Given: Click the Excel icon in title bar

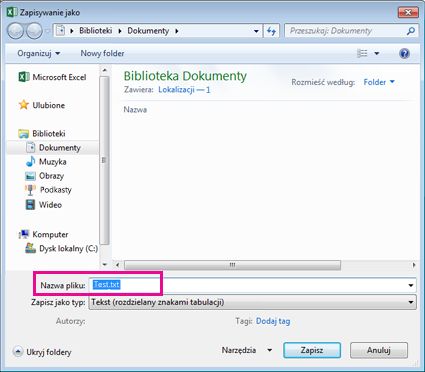Looking at the screenshot, I should click(x=12, y=12).
